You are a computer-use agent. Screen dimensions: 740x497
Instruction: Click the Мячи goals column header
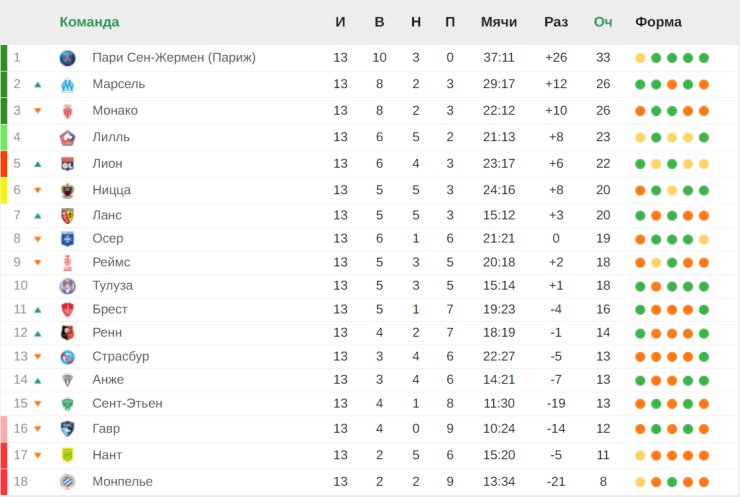[x=499, y=22]
